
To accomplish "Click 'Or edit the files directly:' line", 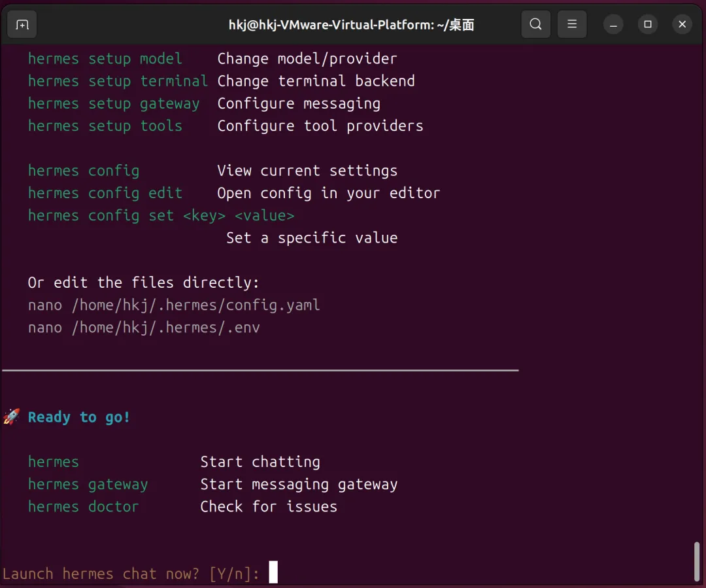I will 144,283.
